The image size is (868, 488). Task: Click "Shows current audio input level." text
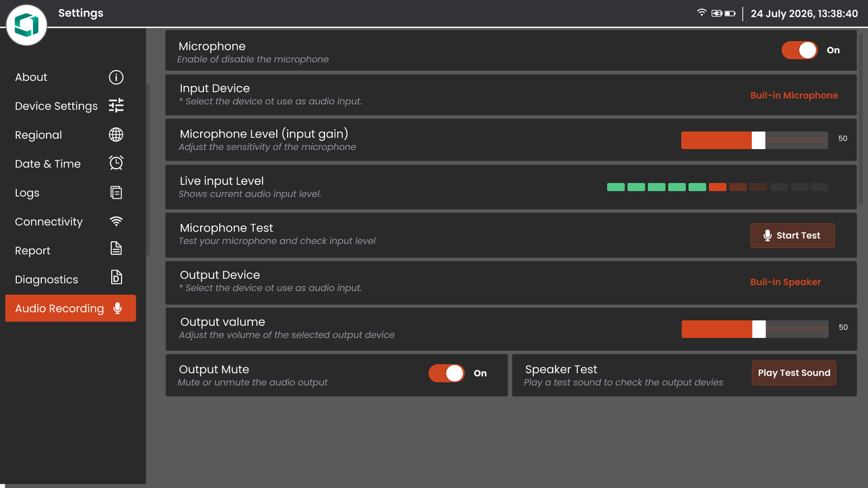(250, 194)
